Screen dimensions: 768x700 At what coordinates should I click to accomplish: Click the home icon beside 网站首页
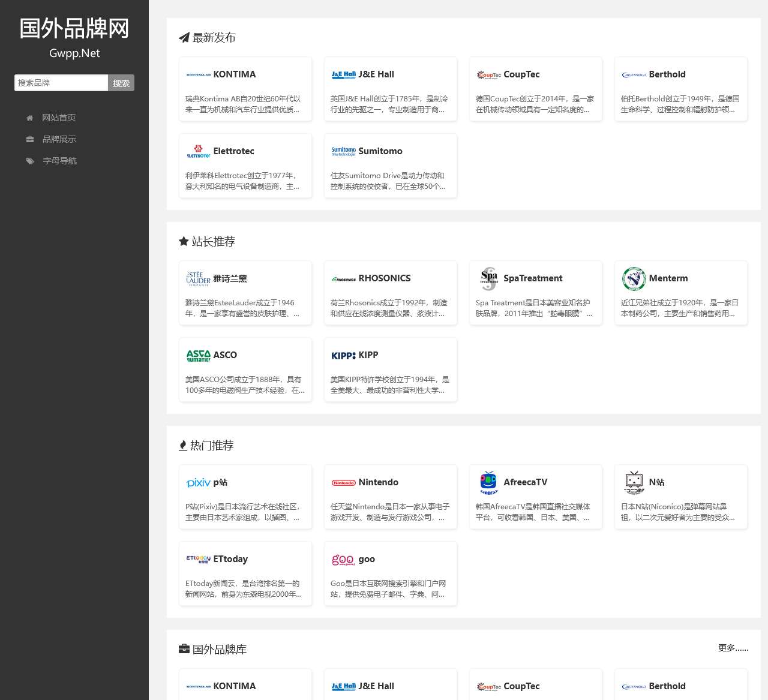point(29,118)
